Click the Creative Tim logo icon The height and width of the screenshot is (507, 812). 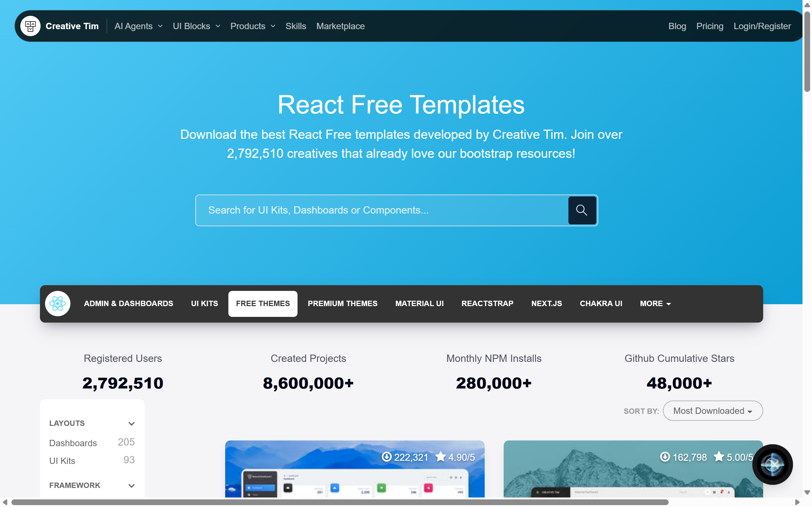[30, 26]
